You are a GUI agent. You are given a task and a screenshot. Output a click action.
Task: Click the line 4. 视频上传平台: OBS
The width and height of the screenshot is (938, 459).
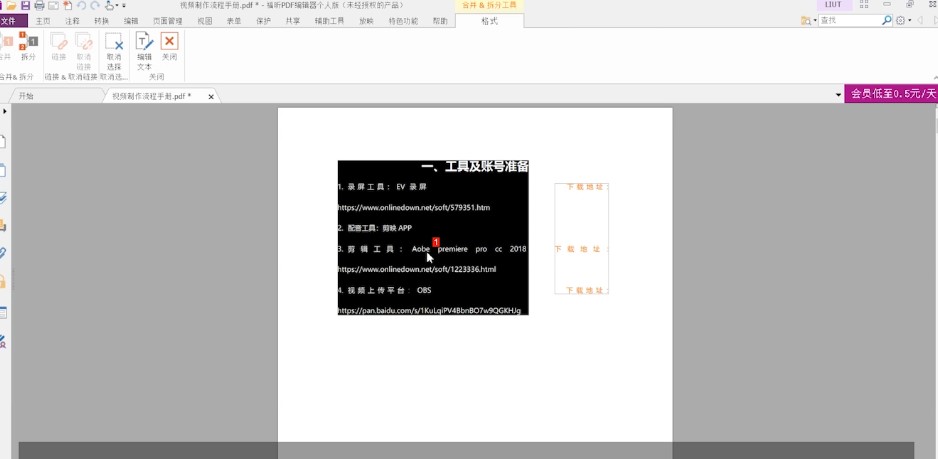click(x=385, y=290)
